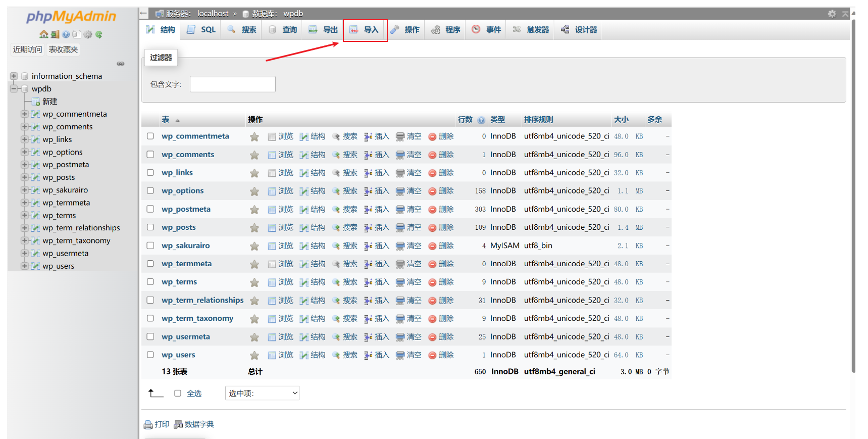Click the green reload navigation icon
Screen dimensions: 868x439
pyautogui.click(x=99, y=34)
